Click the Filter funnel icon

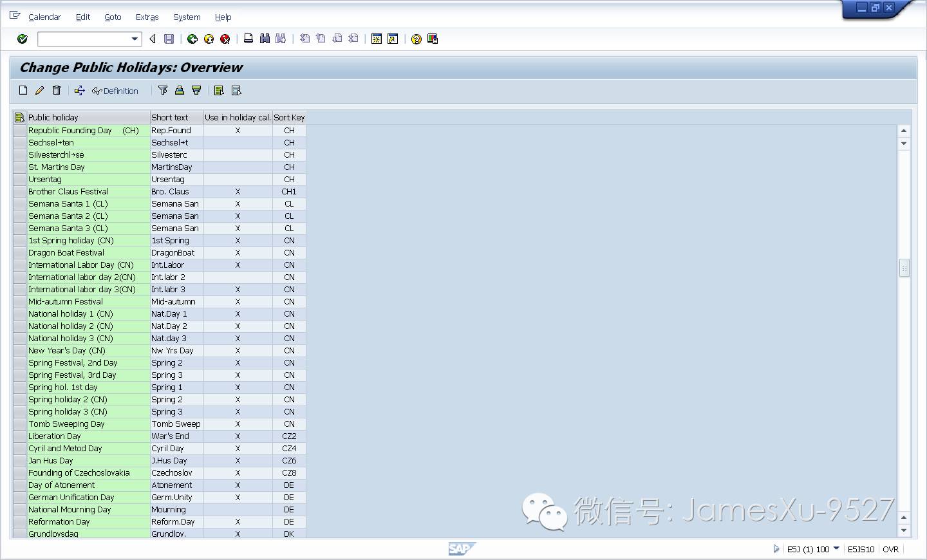163,91
